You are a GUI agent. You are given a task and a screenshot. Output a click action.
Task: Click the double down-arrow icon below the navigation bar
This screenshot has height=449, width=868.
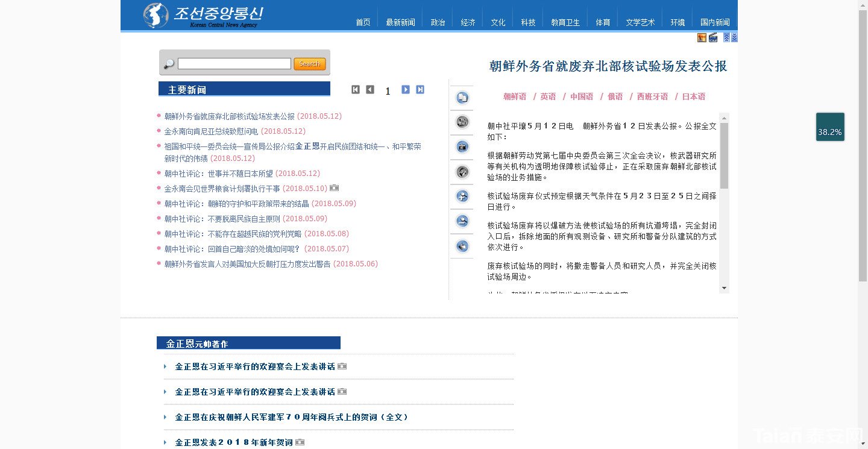pos(734,37)
